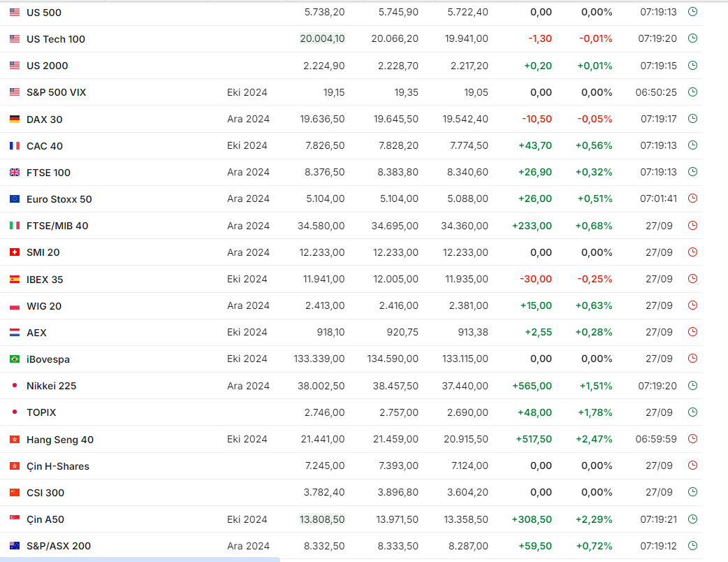Click the Hang Seng percent change +2,47%
Viewport: 728px width, 562px height.
tap(594, 439)
